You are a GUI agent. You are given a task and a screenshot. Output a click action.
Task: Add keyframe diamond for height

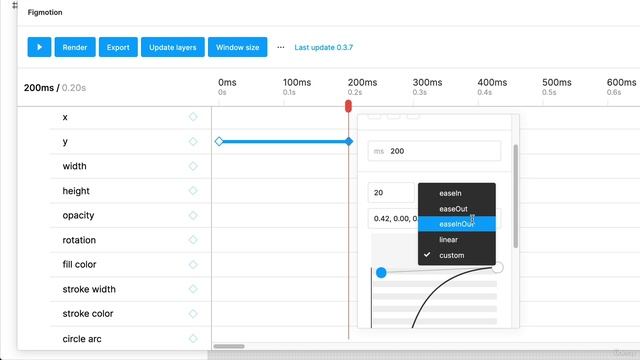coord(193,191)
